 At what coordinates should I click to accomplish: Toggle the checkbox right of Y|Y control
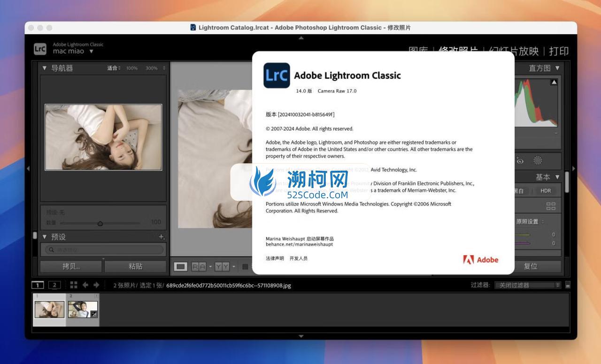pos(245,266)
